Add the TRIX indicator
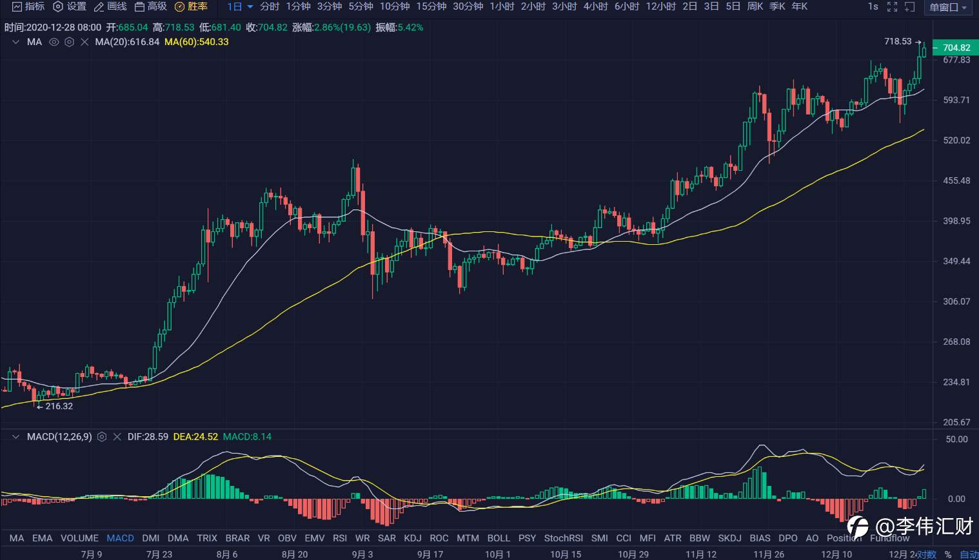This screenshot has width=979, height=560. click(x=207, y=538)
